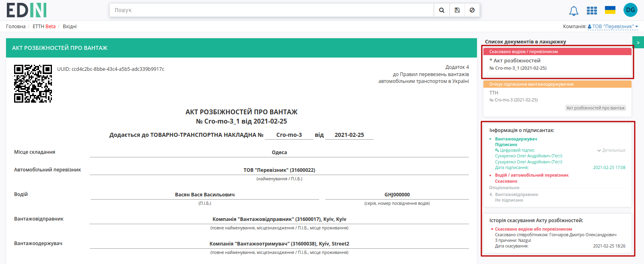
Task: Switch language with Ukrainian flag icon
Action: pyautogui.click(x=610, y=10)
